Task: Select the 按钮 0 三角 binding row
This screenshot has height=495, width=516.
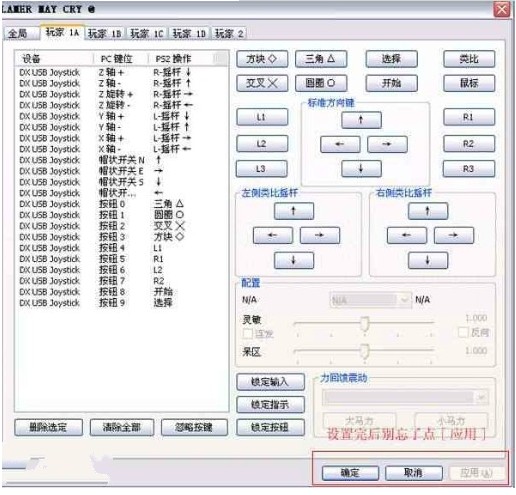Action: 122,204
